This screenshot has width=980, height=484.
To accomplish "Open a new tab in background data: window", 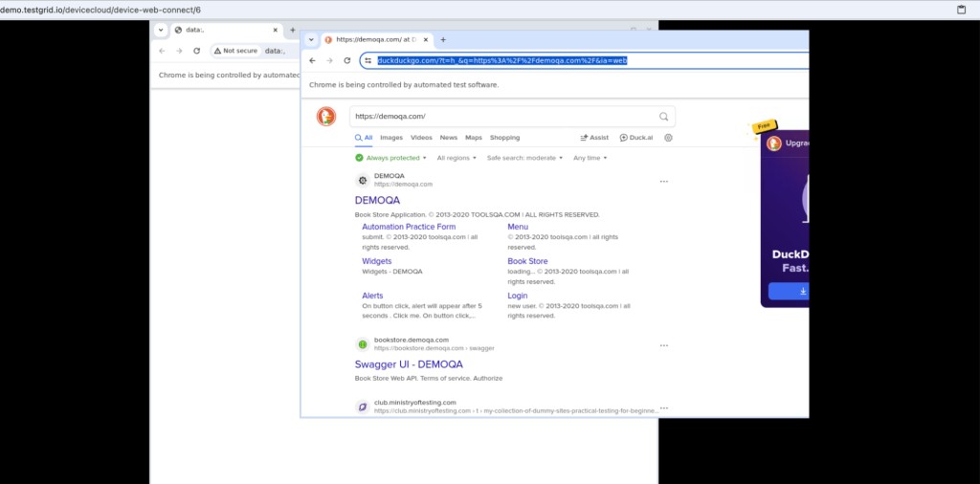I will tap(293, 30).
